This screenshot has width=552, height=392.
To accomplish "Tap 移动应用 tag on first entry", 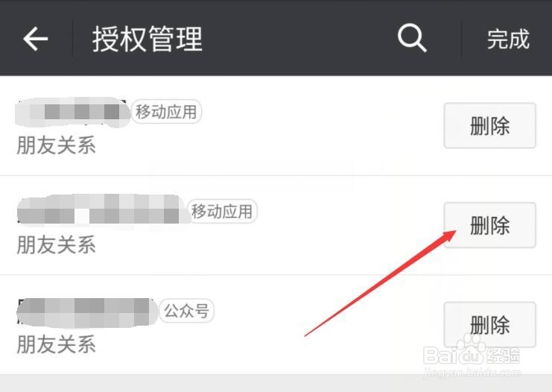I will coord(166,112).
